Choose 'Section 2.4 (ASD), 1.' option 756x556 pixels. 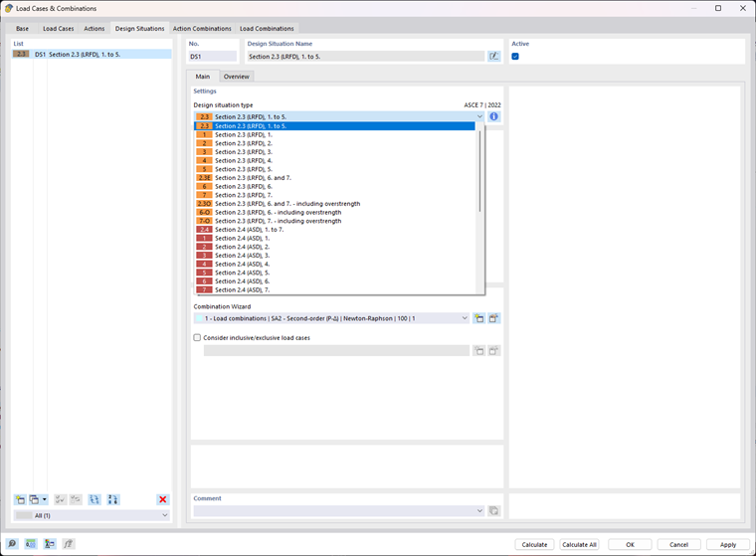pos(334,239)
